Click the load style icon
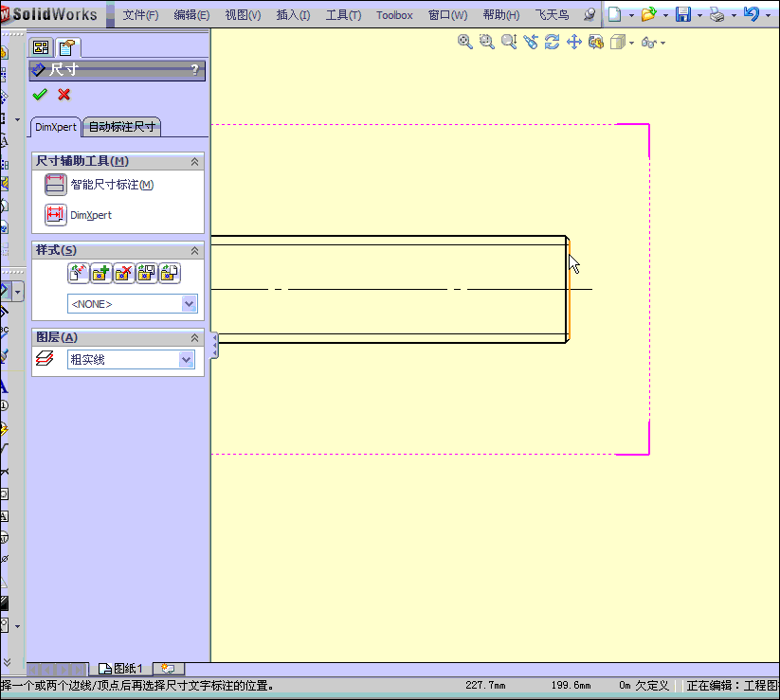Screen dimensions: 780x700 click(170, 273)
